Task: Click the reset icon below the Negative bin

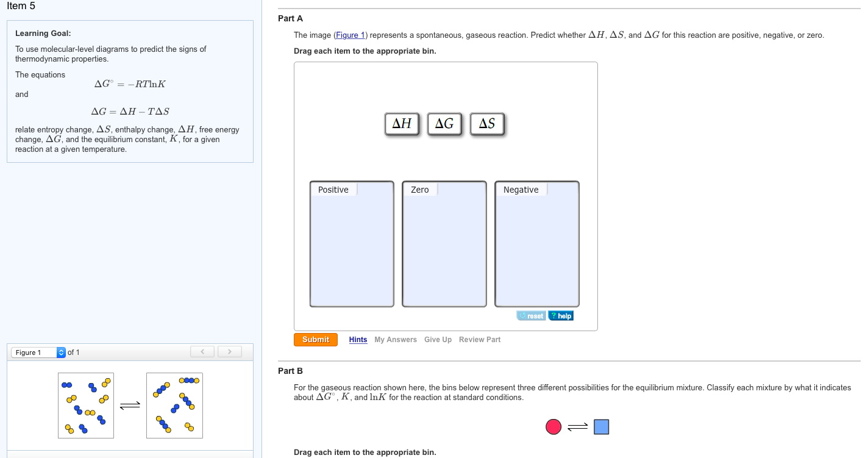Action: (x=530, y=315)
